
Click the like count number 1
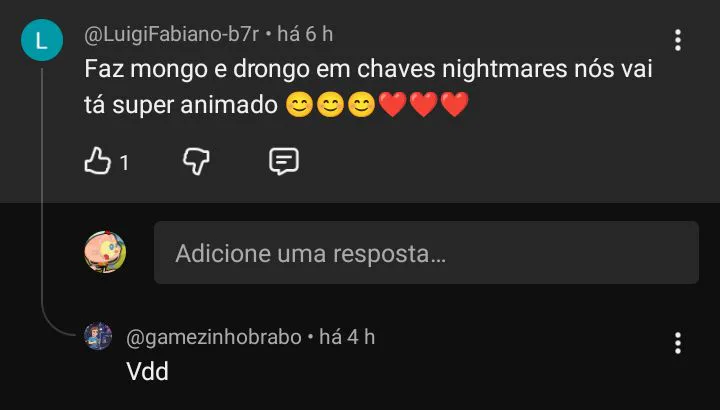[x=124, y=163]
